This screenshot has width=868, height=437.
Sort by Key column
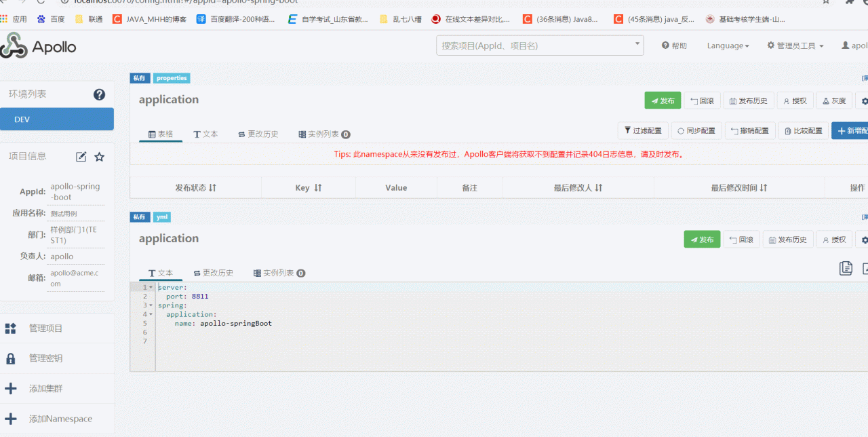pyautogui.click(x=309, y=188)
